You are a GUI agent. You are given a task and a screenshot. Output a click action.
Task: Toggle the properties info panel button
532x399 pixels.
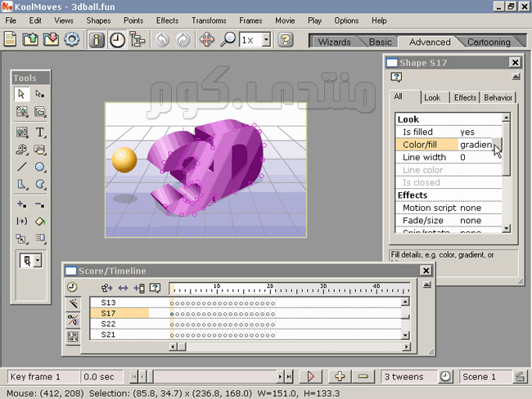pyautogui.click(x=97, y=39)
